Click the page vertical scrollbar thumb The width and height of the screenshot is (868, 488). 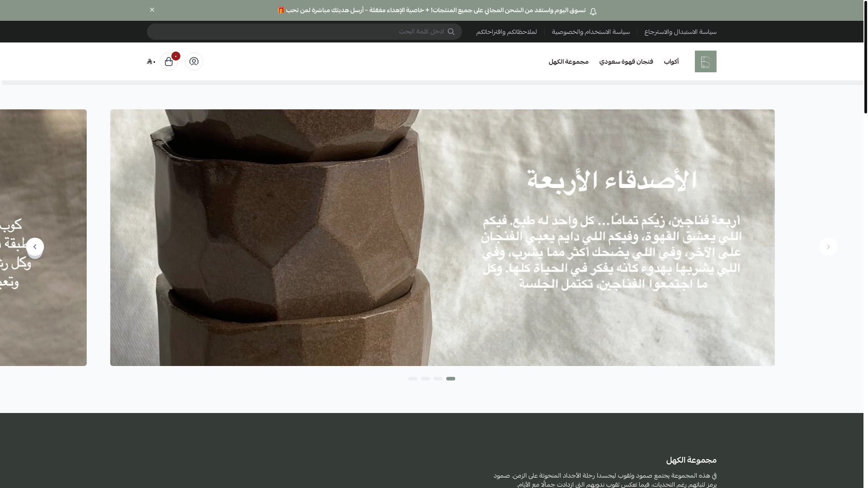(866, 56)
